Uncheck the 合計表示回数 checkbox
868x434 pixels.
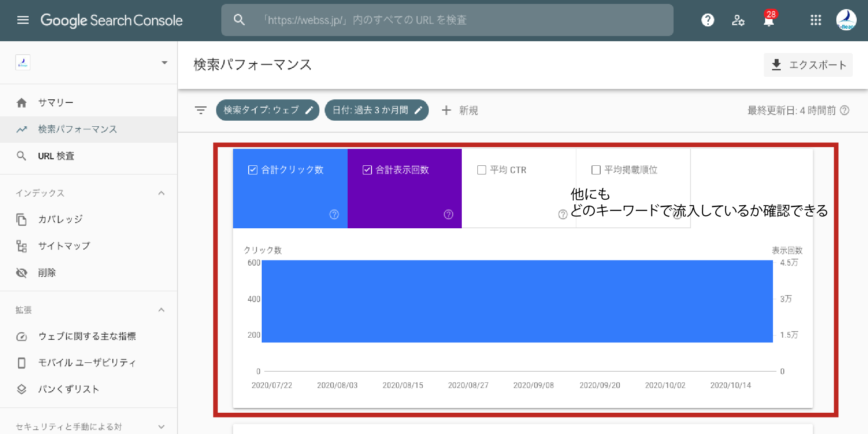pyautogui.click(x=367, y=170)
